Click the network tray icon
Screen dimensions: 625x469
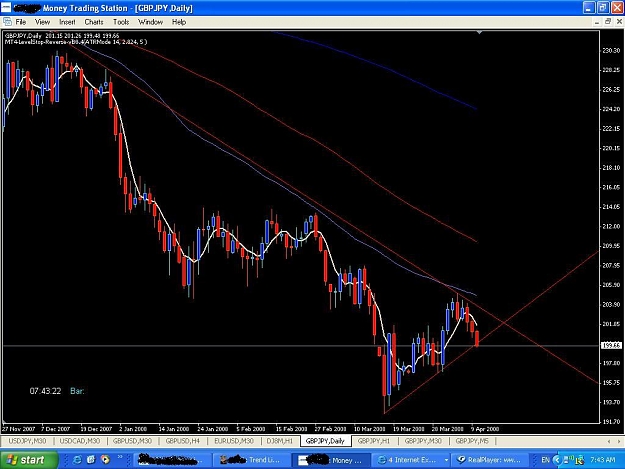pyautogui.click(x=566, y=460)
